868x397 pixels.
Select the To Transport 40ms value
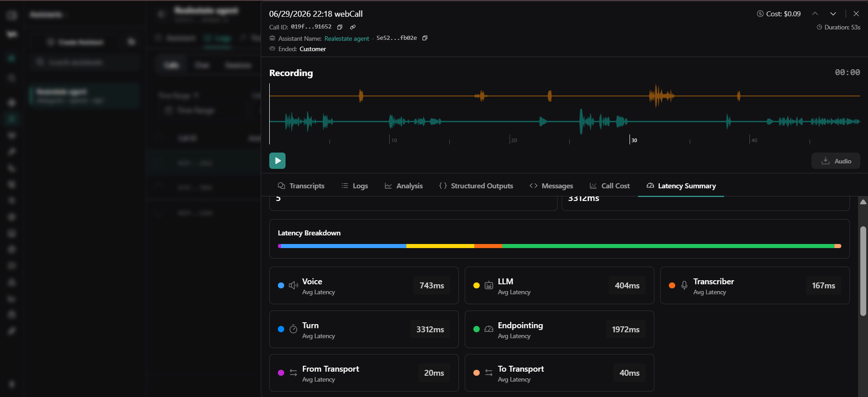pos(630,373)
